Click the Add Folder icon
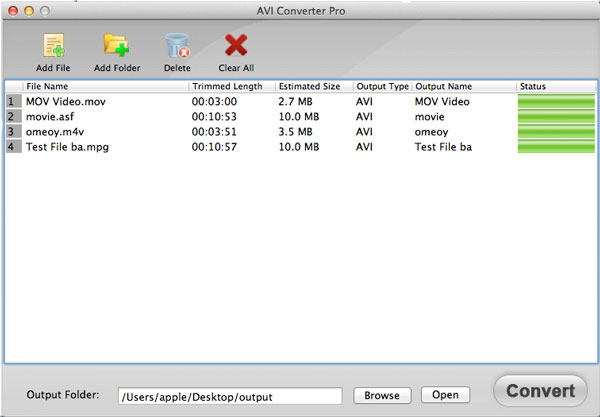 (x=116, y=45)
